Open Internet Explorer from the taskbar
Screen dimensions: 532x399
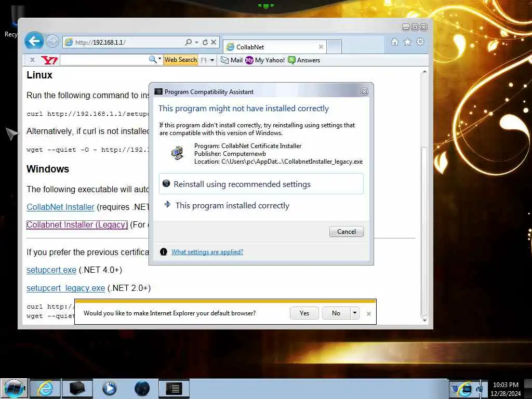[x=45, y=389]
